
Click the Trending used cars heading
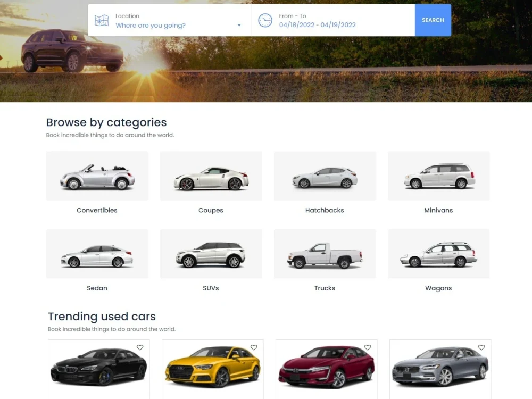pos(102,316)
